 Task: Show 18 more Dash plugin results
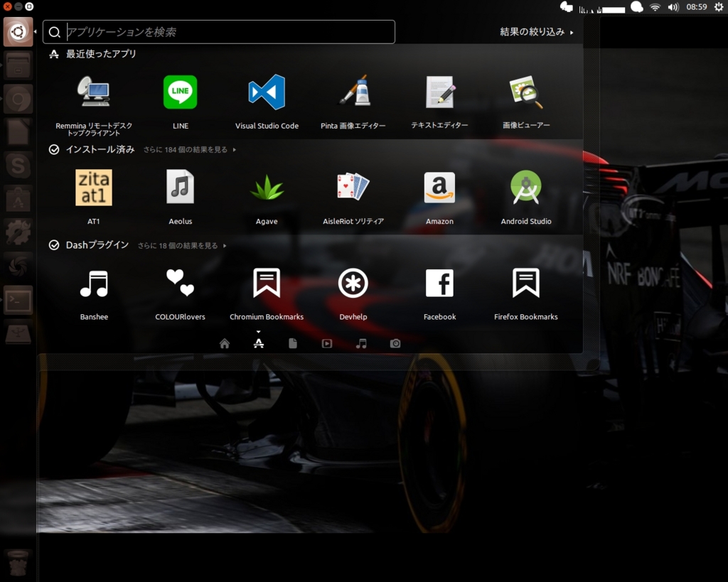(181, 245)
